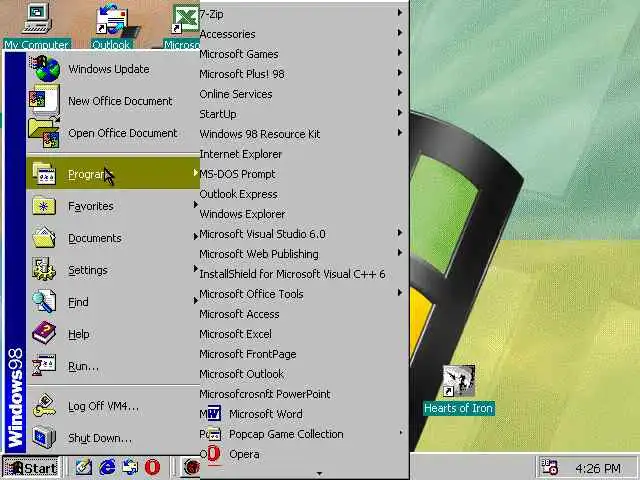
Task: Click the Find magnifier icon
Action: point(44,302)
